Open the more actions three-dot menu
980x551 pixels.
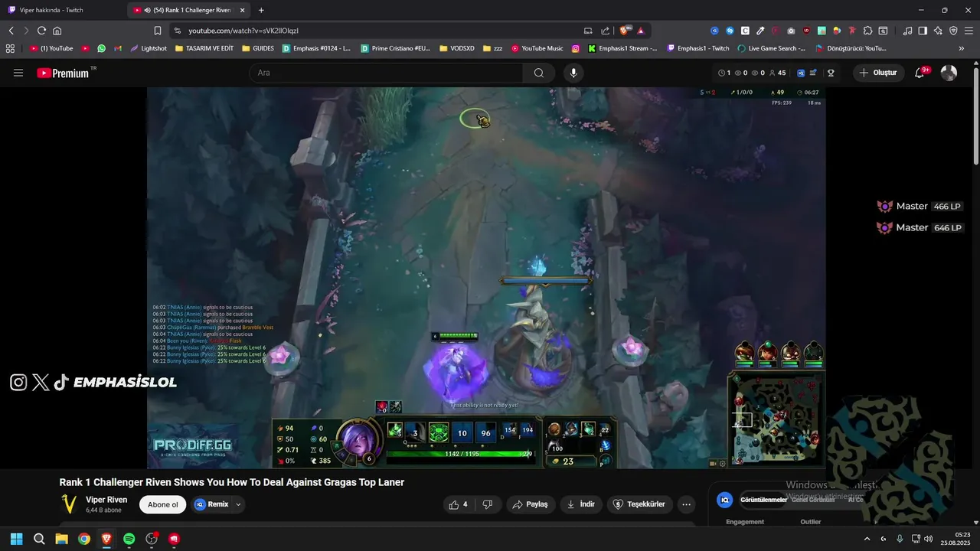tap(686, 504)
